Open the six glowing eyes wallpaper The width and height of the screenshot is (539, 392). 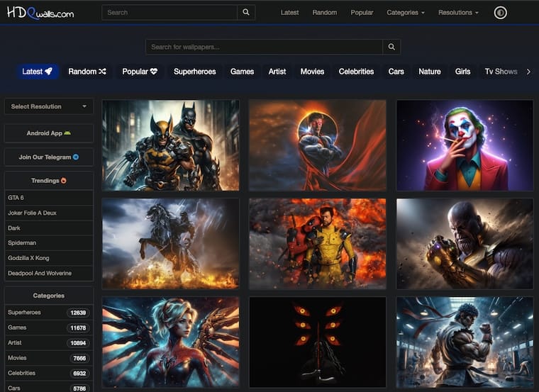[x=318, y=342]
